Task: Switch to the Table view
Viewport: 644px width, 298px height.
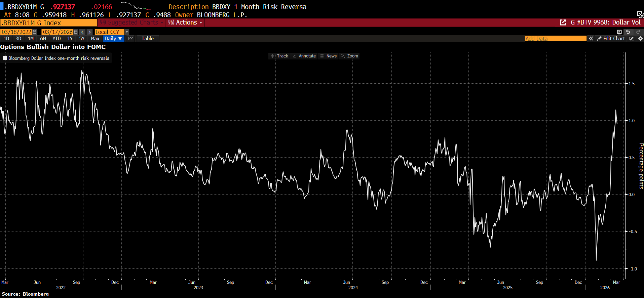Action: pos(147,39)
